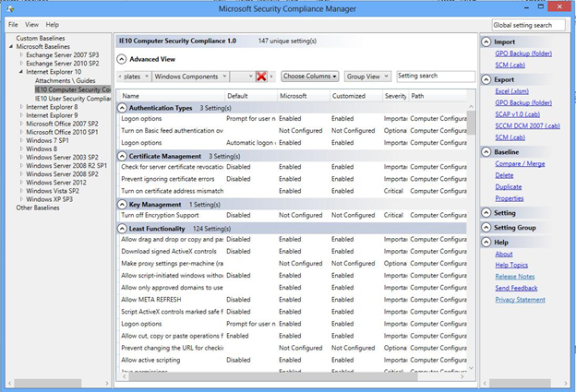Expand the Internet Explorer 8 tree node
The width and height of the screenshot is (576, 392).
click(x=20, y=107)
